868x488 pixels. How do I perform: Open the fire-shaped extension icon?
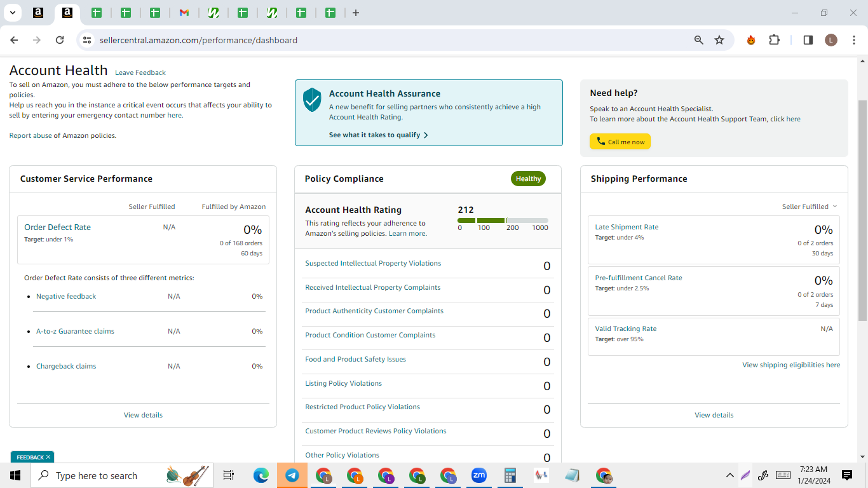click(x=751, y=40)
